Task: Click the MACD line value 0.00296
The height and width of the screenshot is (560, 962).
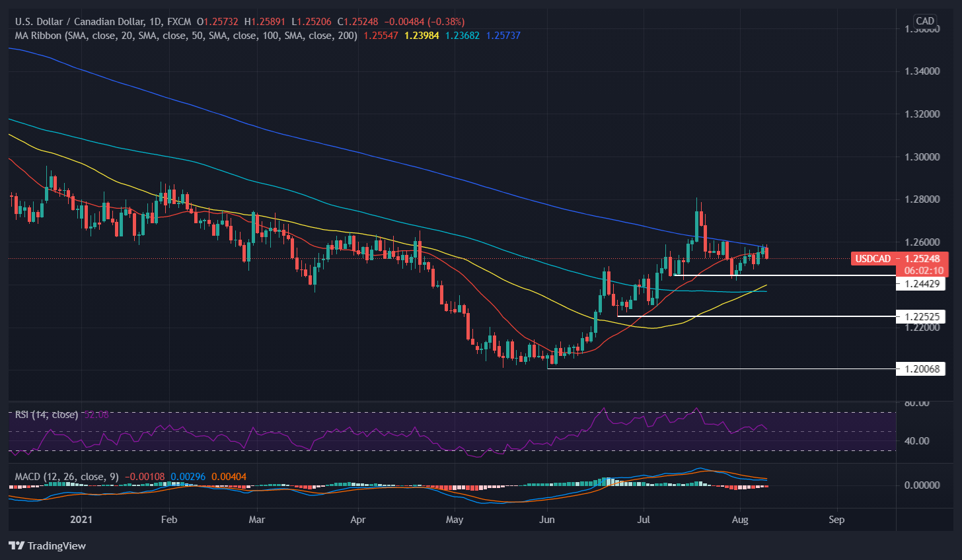Action: click(x=188, y=477)
